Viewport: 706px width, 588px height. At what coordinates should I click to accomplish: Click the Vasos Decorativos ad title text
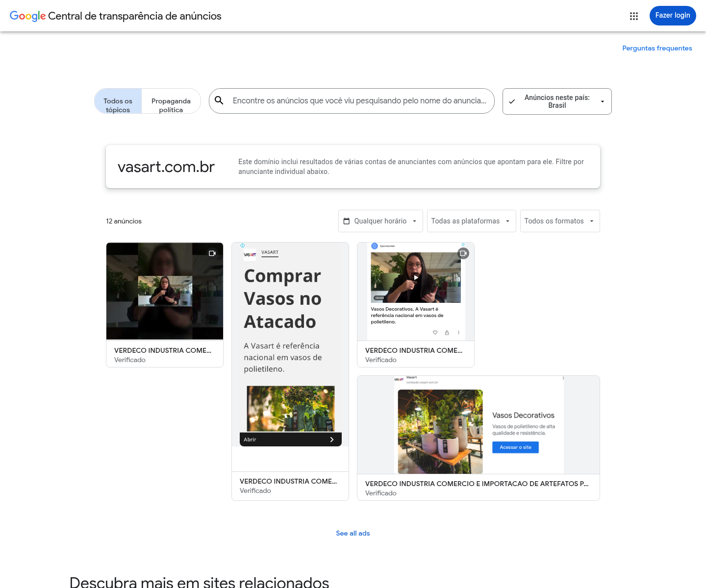coord(523,415)
